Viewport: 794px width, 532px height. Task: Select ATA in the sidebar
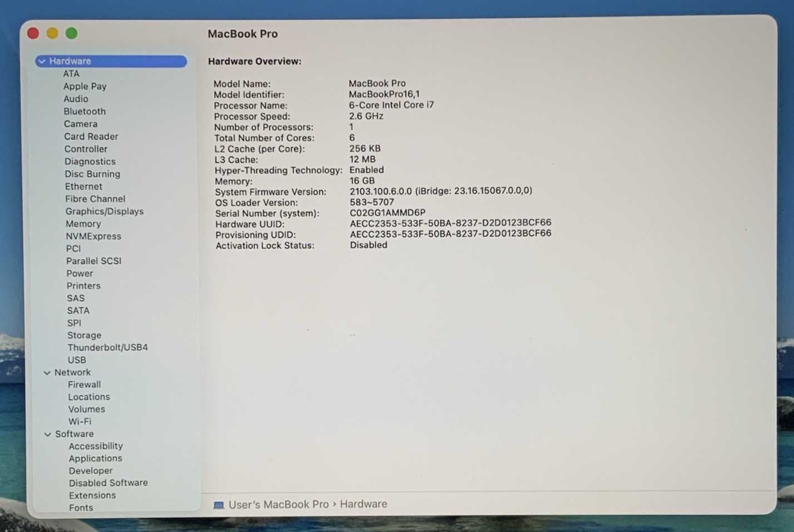(71, 73)
